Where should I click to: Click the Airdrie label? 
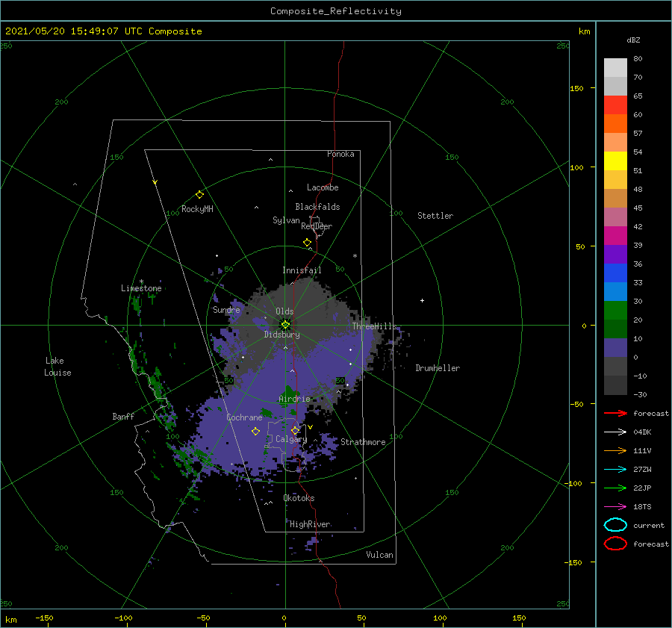tap(294, 399)
